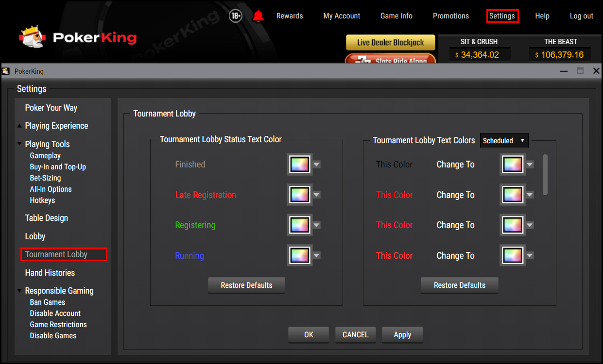Viewport: 603px width, 364px height.
Task: Navigate to the Promotions menu
Action: pos(450,16)
